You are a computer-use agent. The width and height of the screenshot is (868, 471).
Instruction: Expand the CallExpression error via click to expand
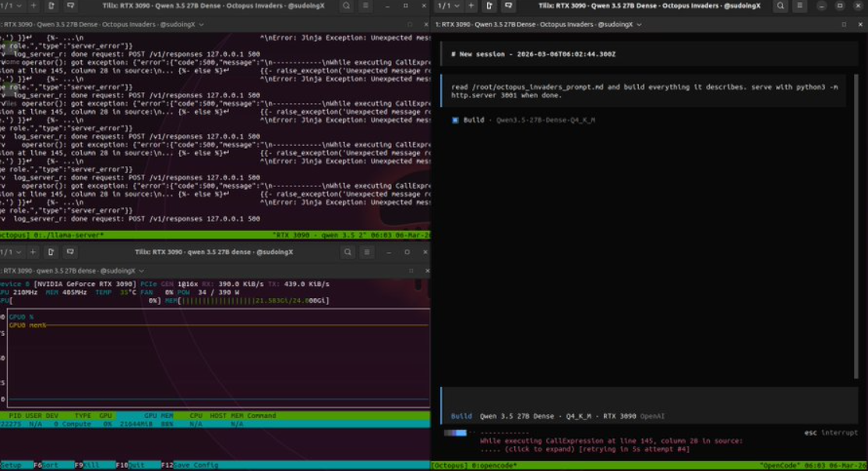538,449
